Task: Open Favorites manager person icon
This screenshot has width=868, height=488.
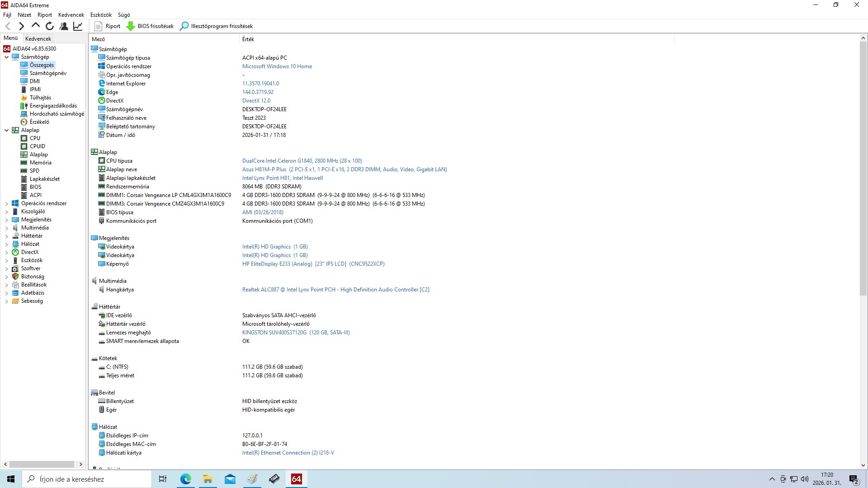Action: tap(64, 26)
